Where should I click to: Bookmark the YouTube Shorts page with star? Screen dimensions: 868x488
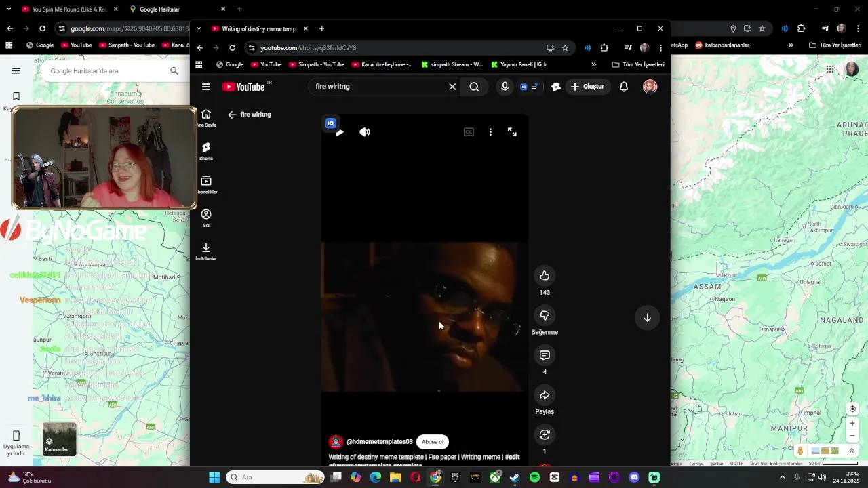tap(565, 48)
